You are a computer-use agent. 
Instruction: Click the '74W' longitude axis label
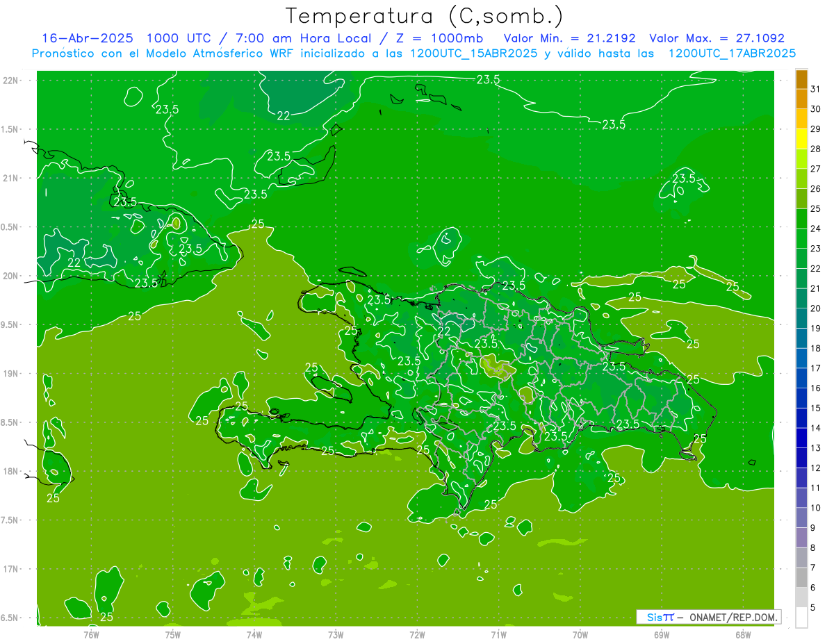(x=254, y=634)
